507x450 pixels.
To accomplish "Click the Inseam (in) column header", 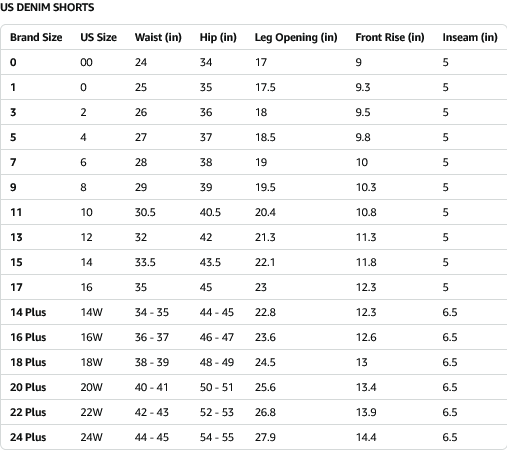I will coord(470,37).
